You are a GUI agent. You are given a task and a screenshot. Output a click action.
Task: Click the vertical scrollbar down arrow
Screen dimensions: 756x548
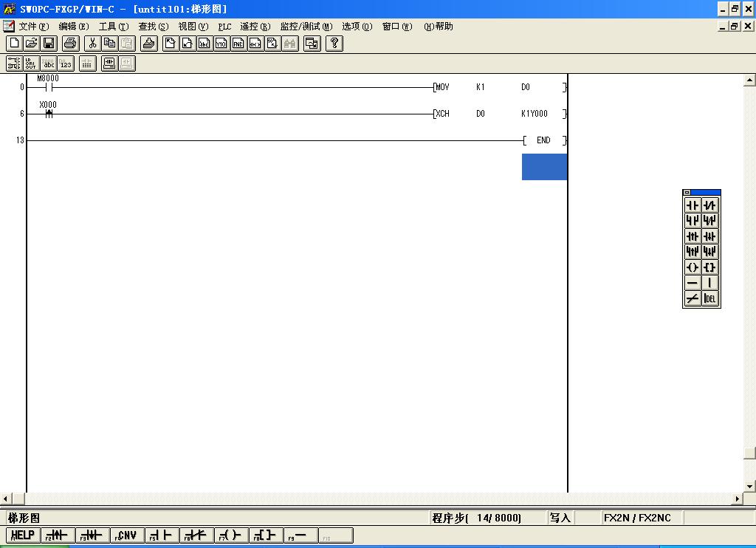(749, 486)
